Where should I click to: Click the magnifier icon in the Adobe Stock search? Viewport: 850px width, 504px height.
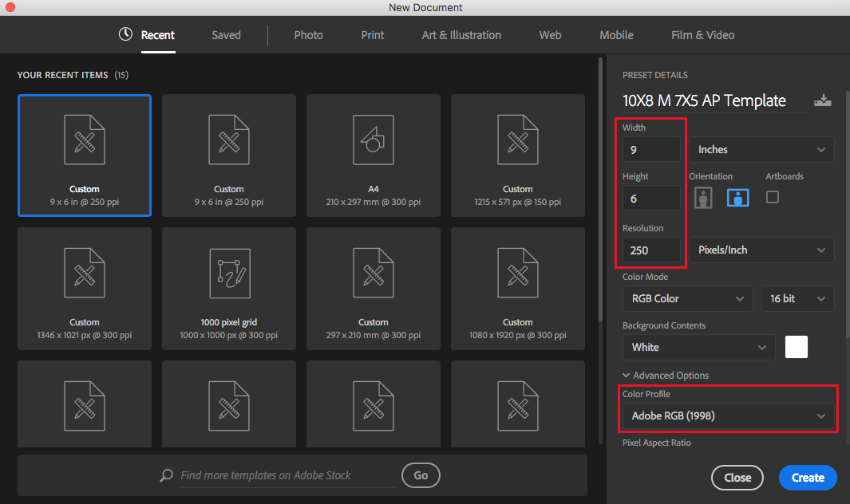coord(167,475)
